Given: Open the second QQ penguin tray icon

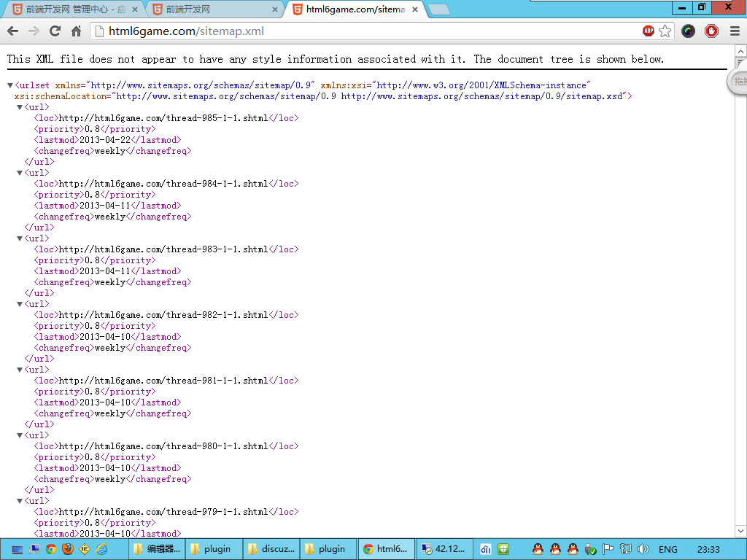Looking at the screenshot, I should 555,550.
